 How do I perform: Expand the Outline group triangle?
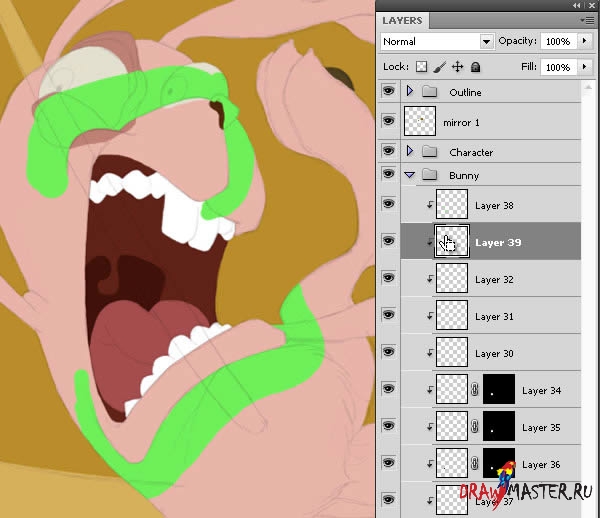pyautogui.click(x=410, y=91)
